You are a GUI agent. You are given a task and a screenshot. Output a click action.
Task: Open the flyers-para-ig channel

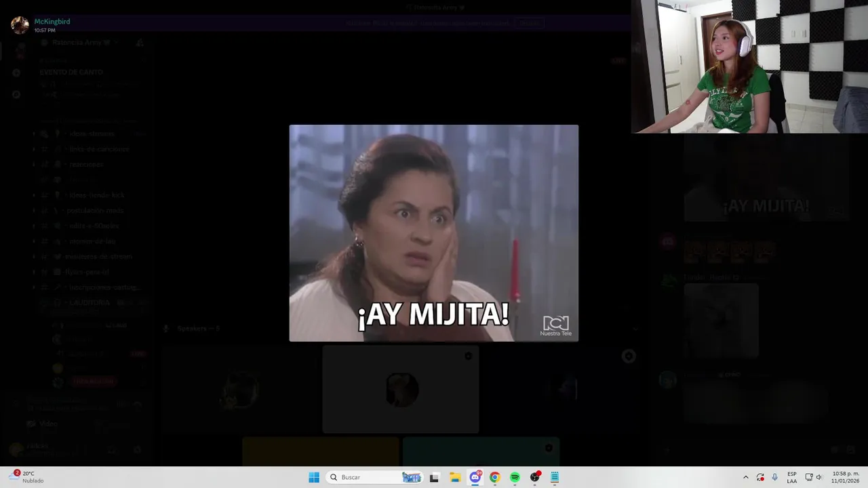[x=87, y=272]
